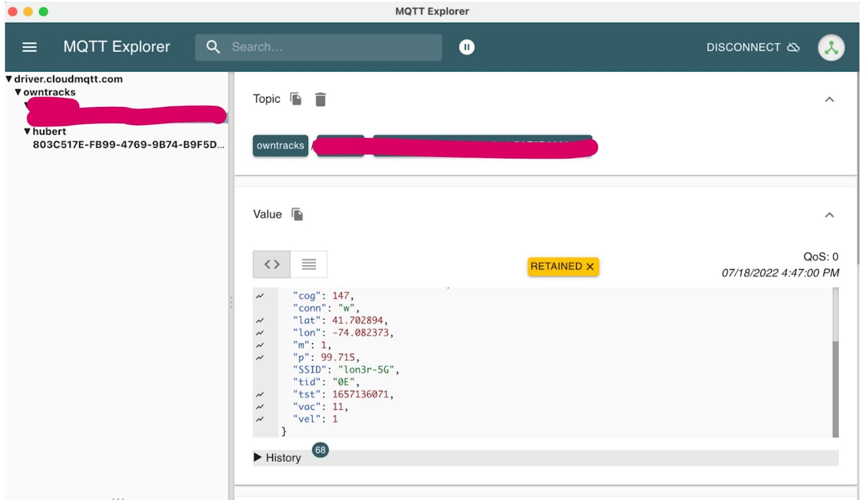Open the connection avatar icon

coord(831,47)
